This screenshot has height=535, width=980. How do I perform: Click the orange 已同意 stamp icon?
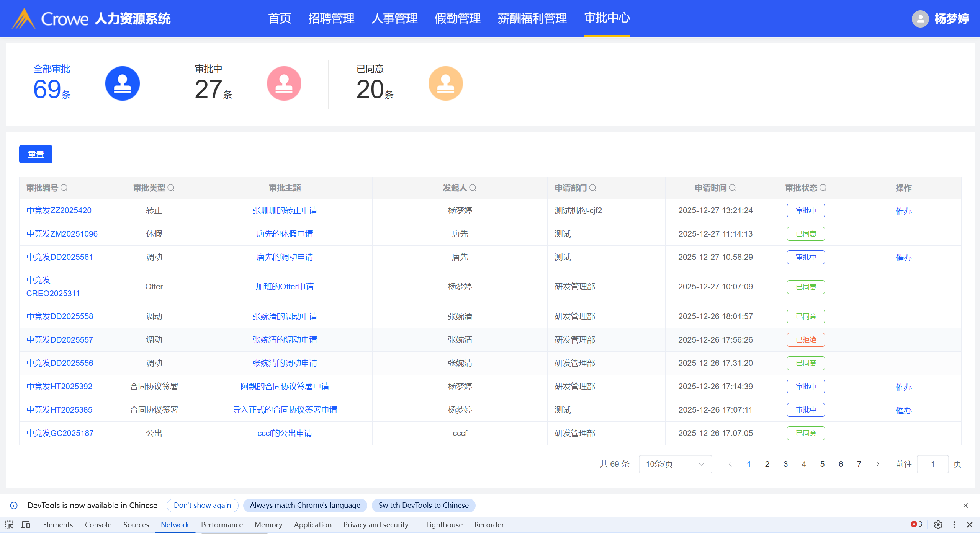[x=445, y=83]
